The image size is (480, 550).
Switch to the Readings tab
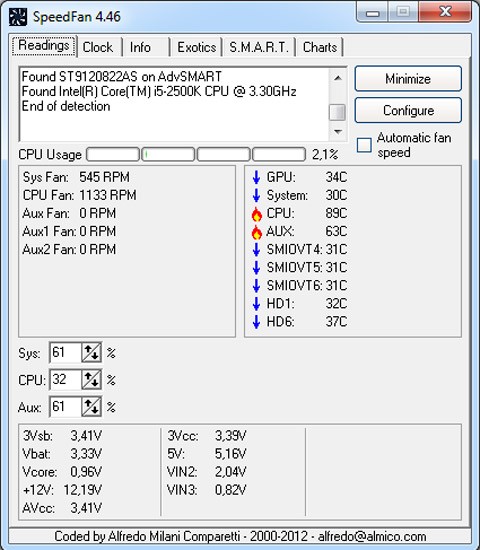44,46
